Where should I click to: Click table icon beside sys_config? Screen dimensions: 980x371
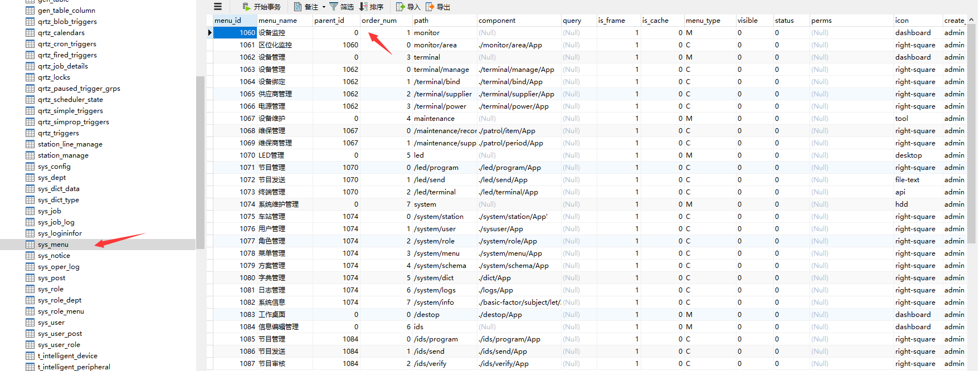30,167
